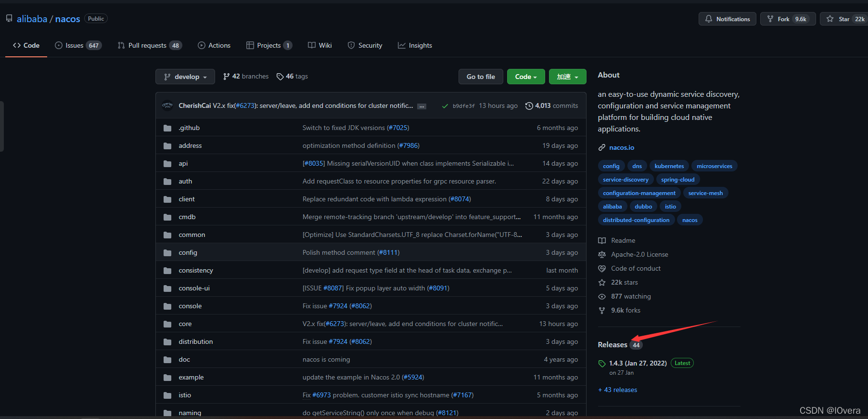Click the distributed-configuration topic tag

click(636, 220)
